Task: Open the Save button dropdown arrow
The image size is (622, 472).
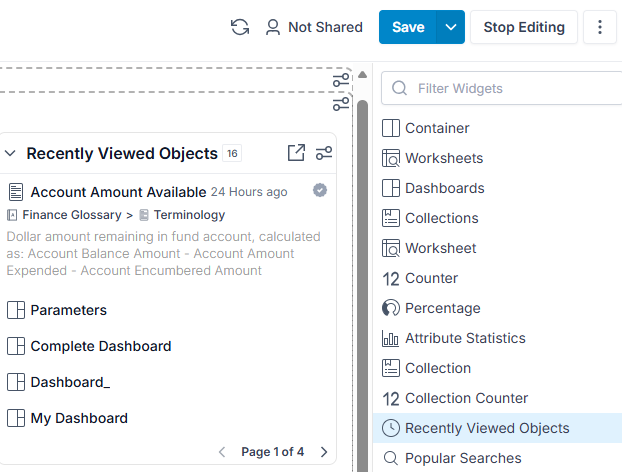Action: 450,27
